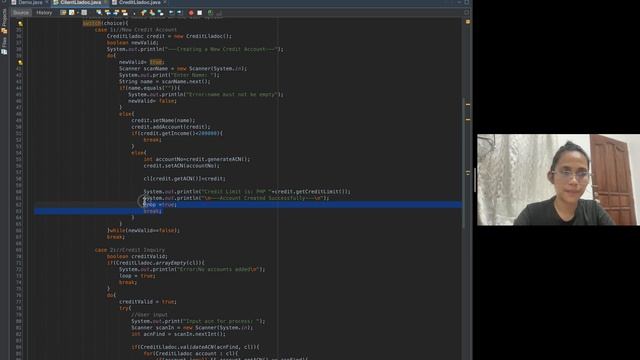Shift line left toolbar icon
The image size is (640, 360).
(x=171, y=13)
